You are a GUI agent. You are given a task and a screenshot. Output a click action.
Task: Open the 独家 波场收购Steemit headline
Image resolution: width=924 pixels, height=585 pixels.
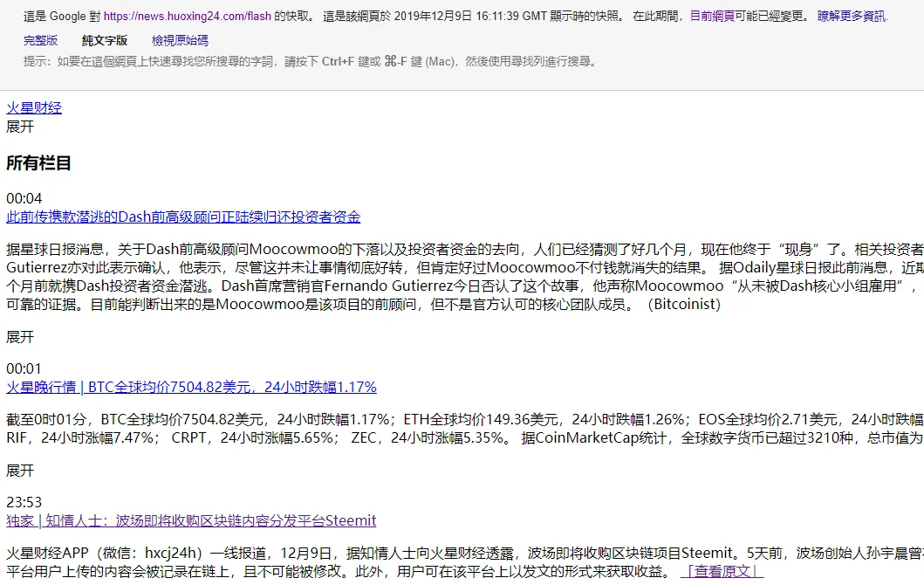click(191, 520)
